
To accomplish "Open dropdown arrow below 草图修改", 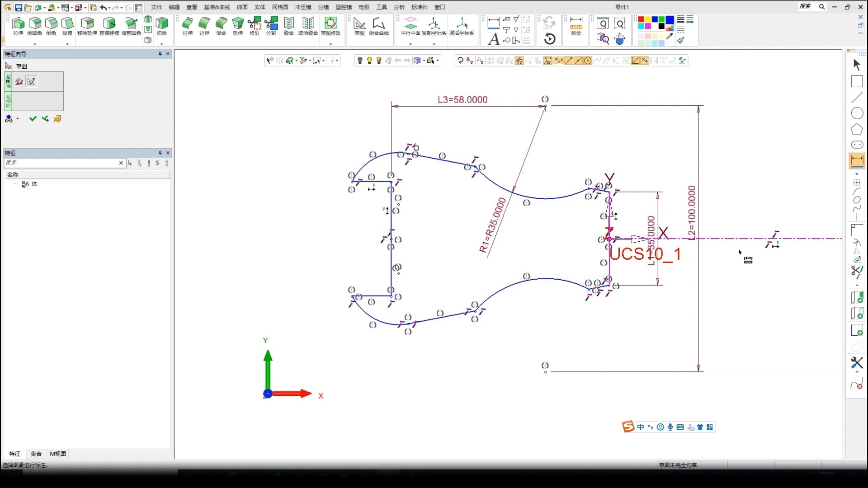I will click(330, 44).
